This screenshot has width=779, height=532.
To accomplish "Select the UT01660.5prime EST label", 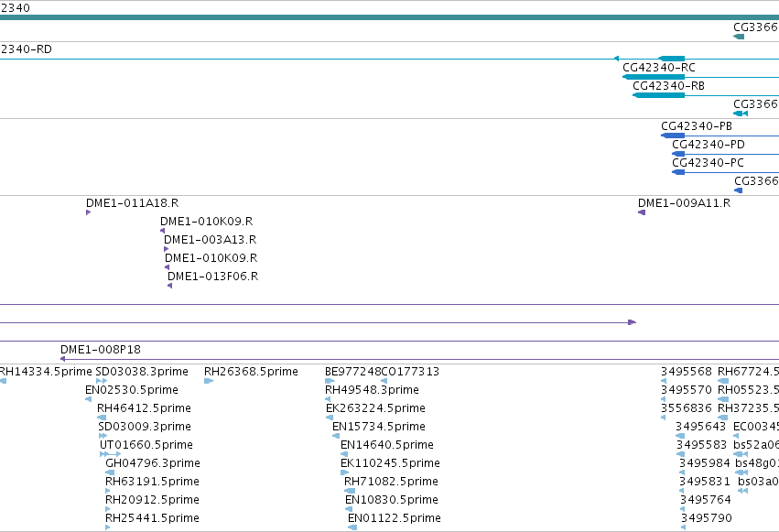I will coord(146,445).
